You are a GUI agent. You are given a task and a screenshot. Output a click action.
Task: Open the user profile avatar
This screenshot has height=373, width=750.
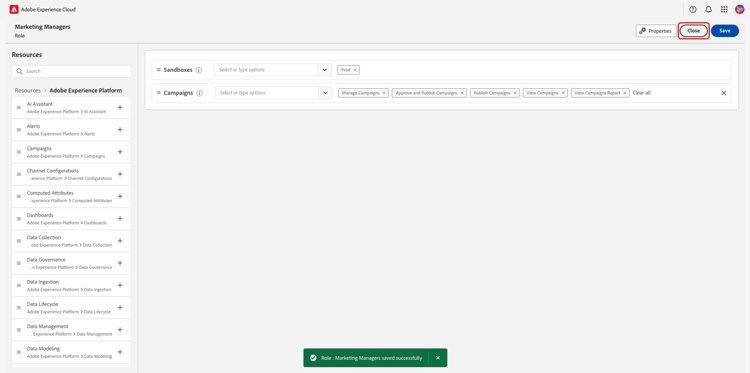click(x=739, y=10)
